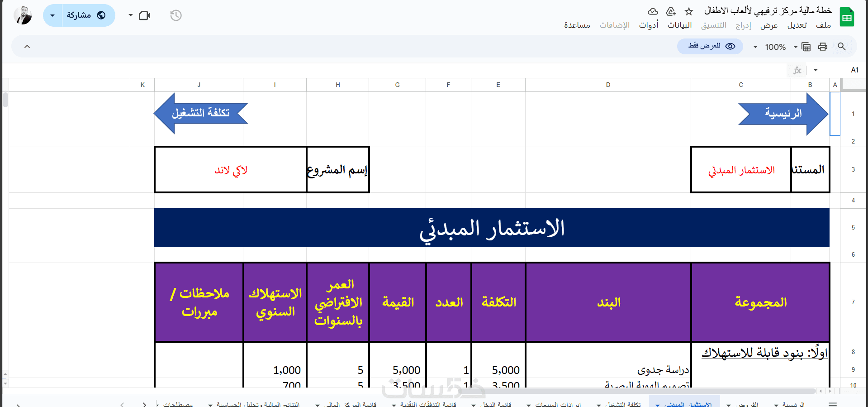Click the المجموعة header cell
Screen dimensions: 868x407
pos(760,302)
